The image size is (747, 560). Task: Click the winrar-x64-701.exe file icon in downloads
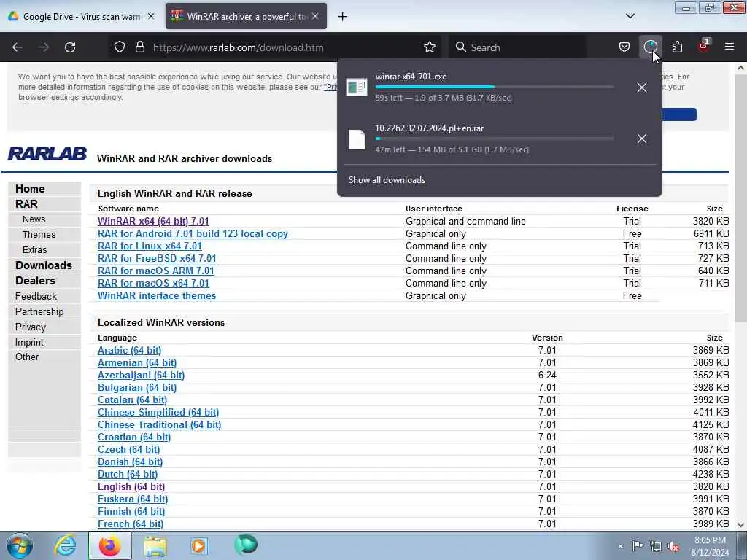(x=356, y=87)
